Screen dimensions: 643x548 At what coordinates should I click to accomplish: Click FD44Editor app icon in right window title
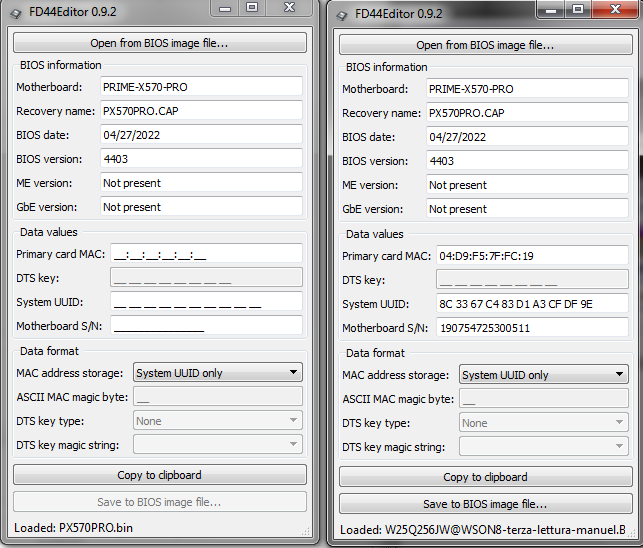(x=341, y=15)
